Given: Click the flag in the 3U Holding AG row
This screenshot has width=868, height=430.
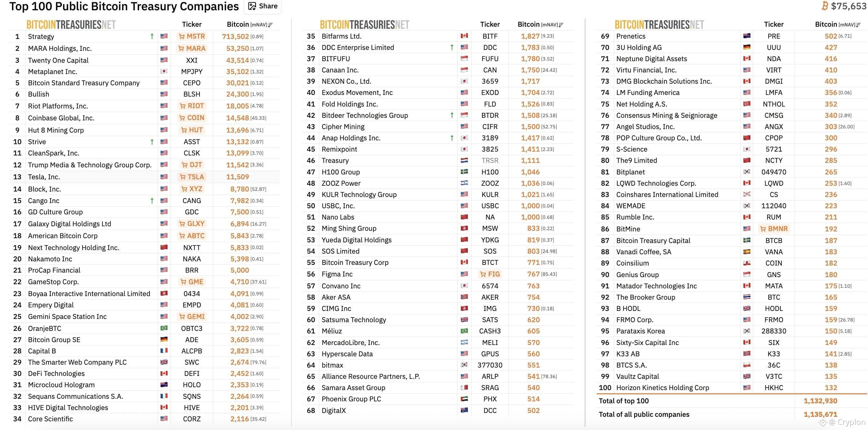Looking at the screenshot, I should coord(747,47).
